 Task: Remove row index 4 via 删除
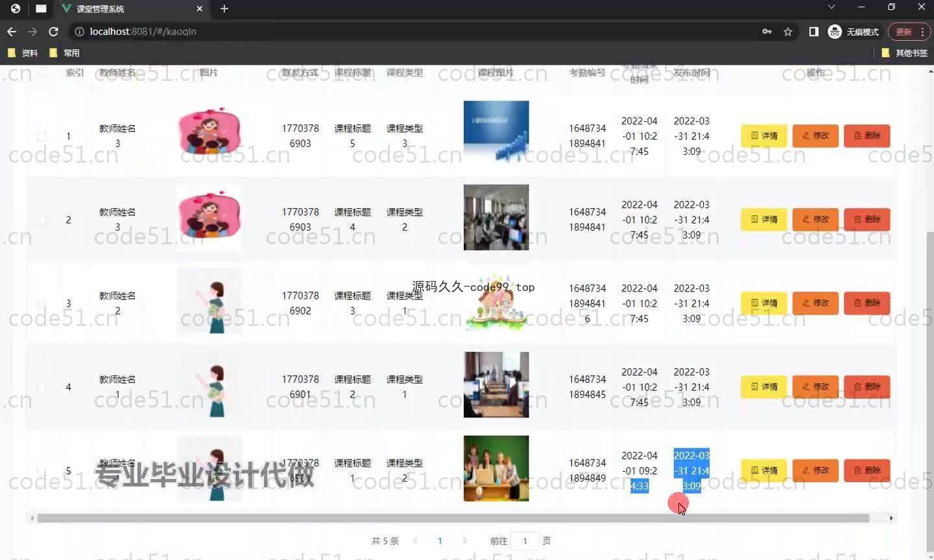(867, 386)
